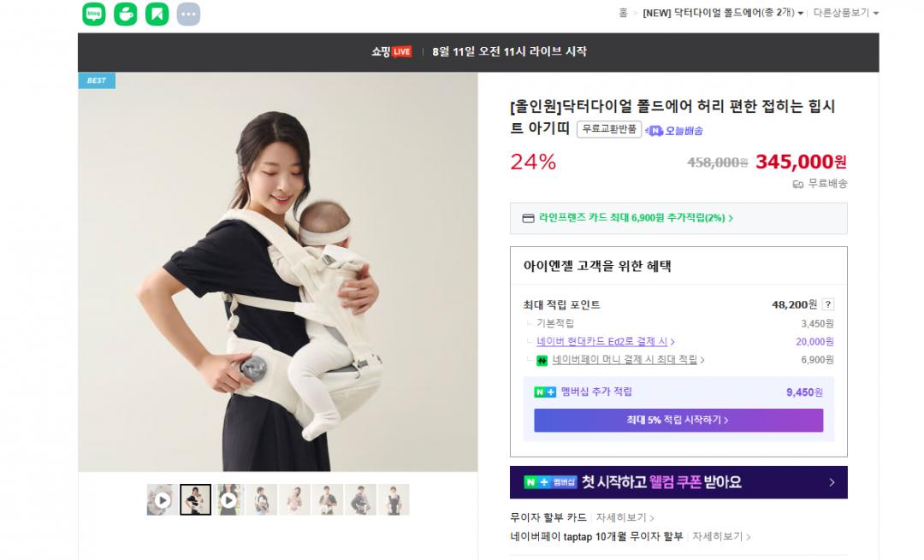Click 자세히보기 next to 무이자 할부 카드
The width and height of the screenshot is (924, 560).
click(625, 517)
